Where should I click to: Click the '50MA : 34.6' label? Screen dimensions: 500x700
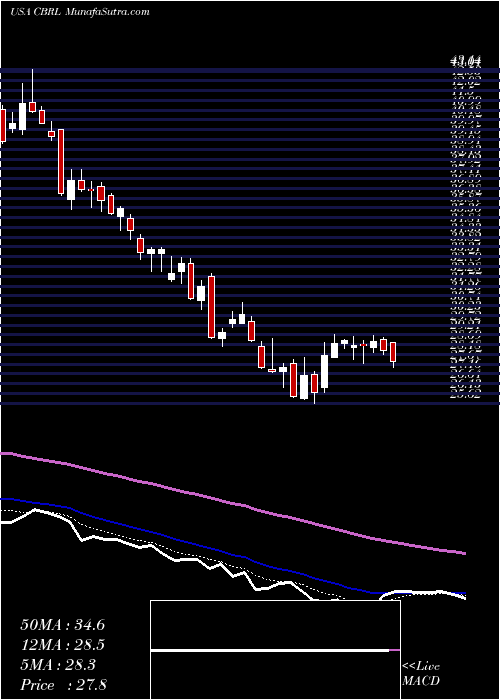(62, 625)
